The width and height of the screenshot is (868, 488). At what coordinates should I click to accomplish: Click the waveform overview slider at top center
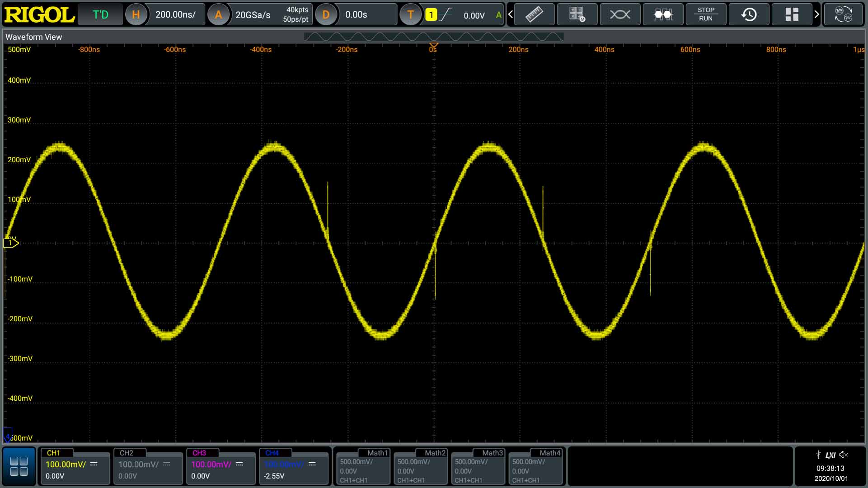click(434, 37)
